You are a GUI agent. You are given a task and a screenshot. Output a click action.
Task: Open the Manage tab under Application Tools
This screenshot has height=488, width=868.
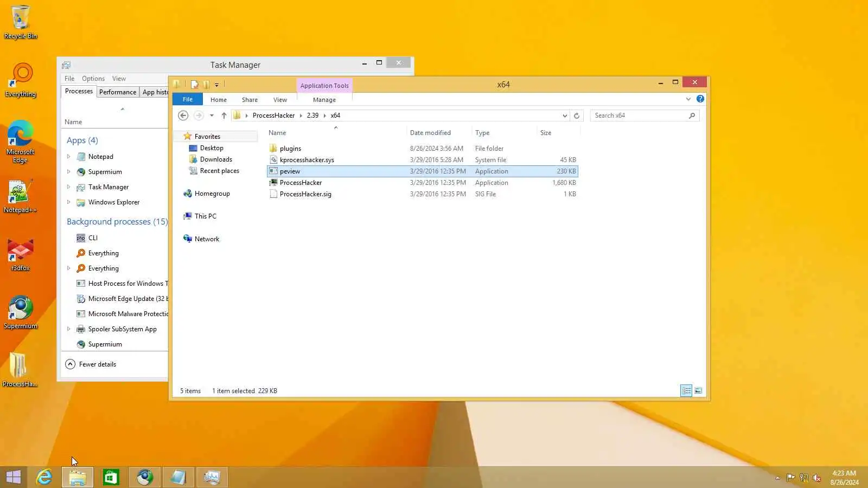click(324, 100)
